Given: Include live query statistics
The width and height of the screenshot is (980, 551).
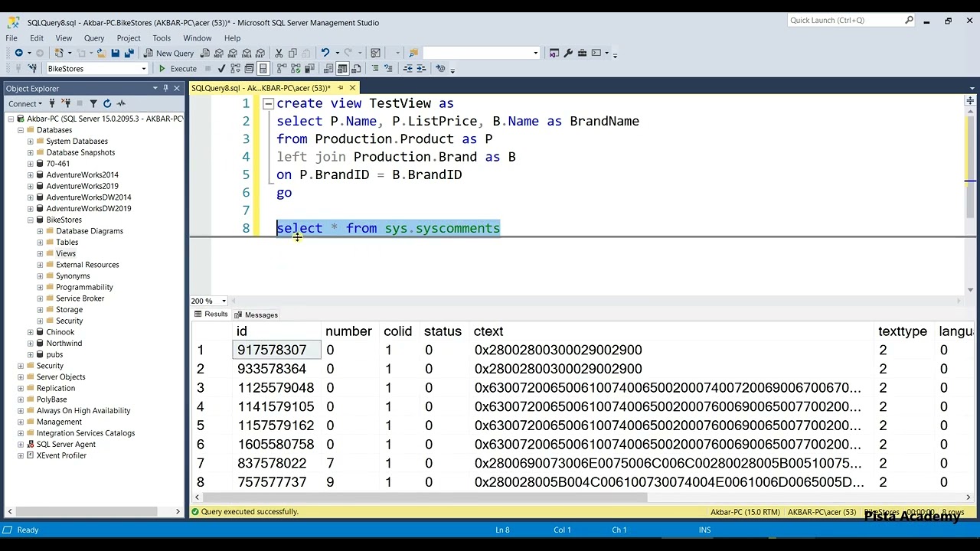Looking at the screenshot, I should coord(296,68).
